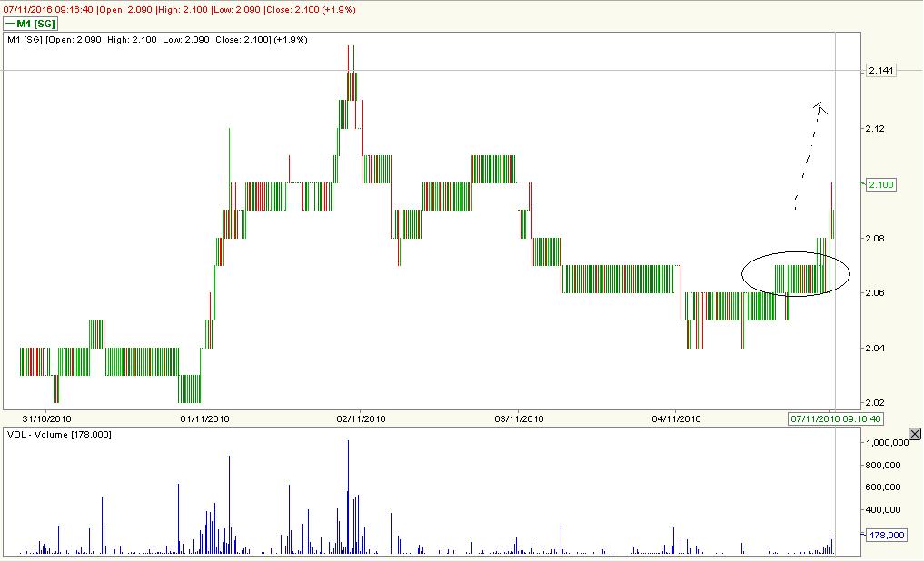924x561 pixels.
Task: Click the vertical crosshair line on the right
Action: (x=835, y=227)
